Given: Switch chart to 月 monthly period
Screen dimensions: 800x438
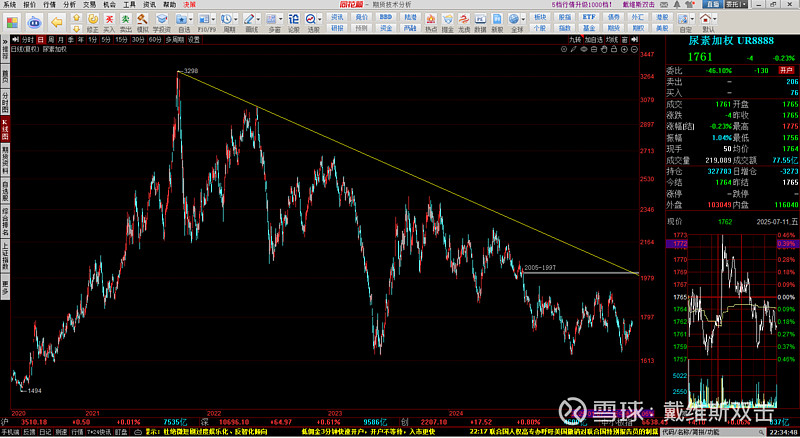Looking at the screenshot, I should 61,40.
